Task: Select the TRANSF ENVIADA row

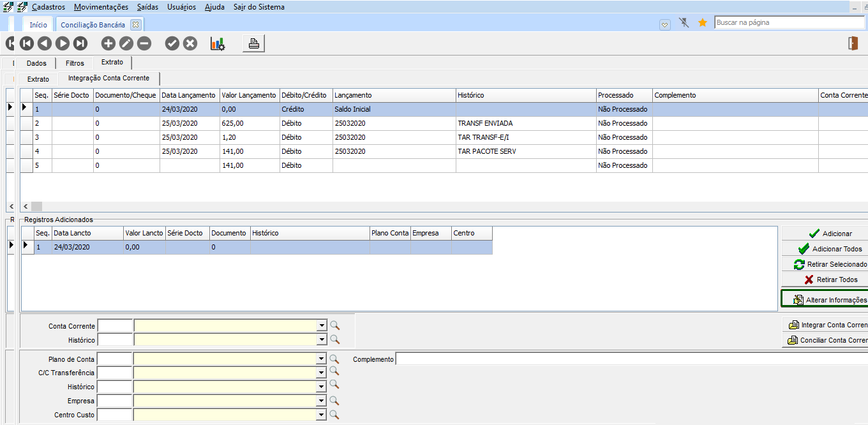Action: coord(485,123)
